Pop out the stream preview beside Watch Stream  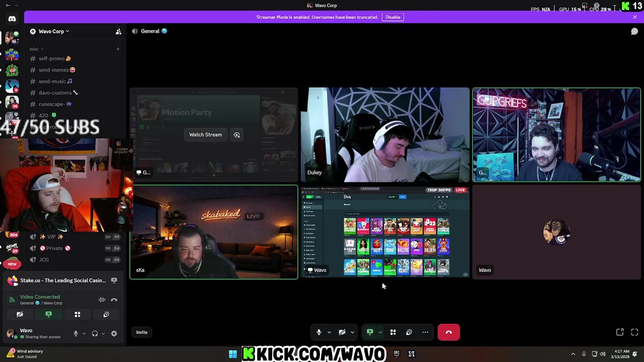pyautogui.click(x=236, y=135)
